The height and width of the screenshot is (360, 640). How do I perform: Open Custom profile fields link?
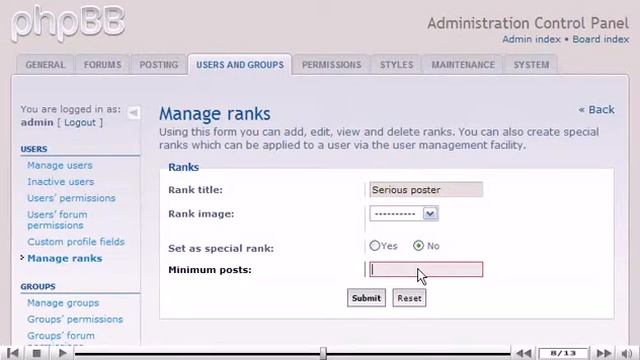click(x=76, y=242)
